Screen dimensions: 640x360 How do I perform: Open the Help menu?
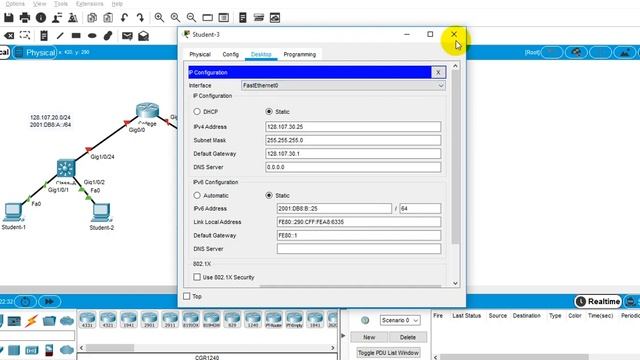coord(117,4)
